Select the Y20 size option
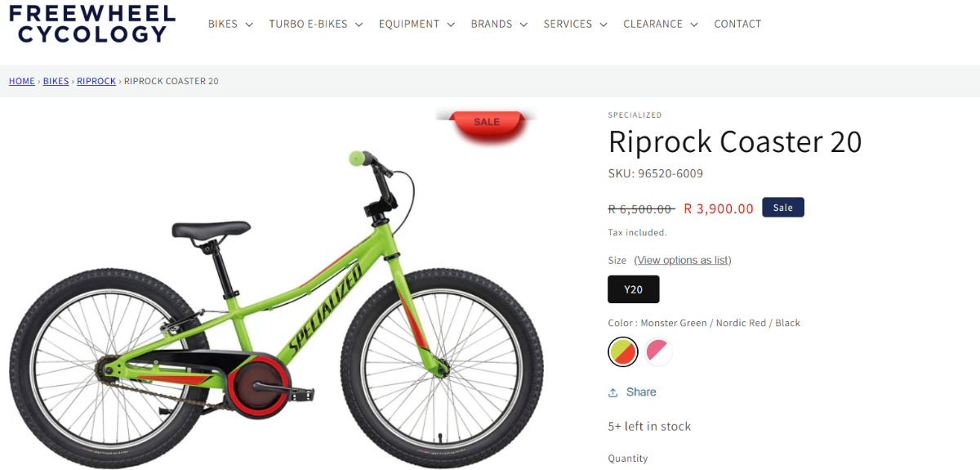980x470 pixels. click(x=634, y=289)
